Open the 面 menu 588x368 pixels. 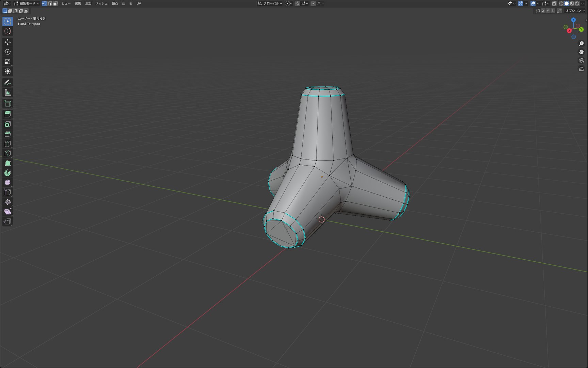pyautogui.click(x=131, y=3)
